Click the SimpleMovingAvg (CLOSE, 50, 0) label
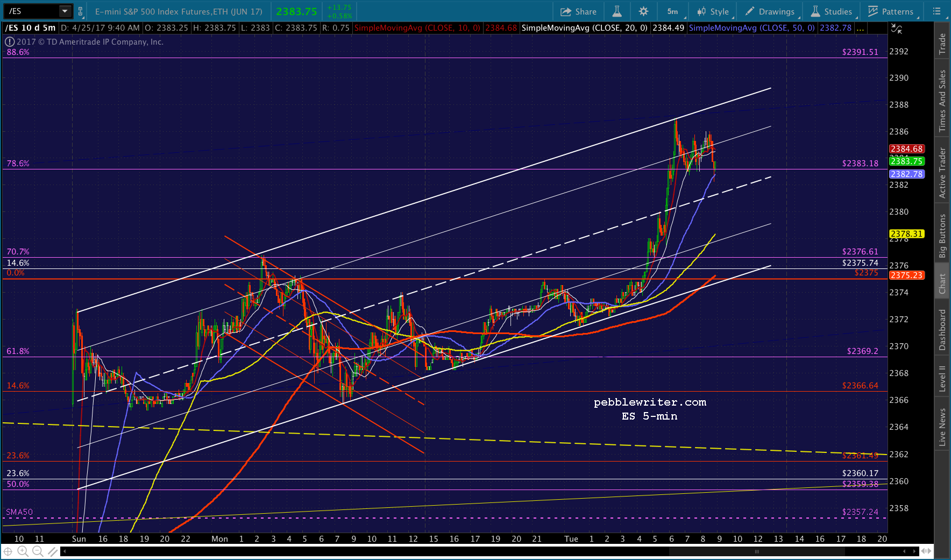Screen dimensions: 951x560 click(751, 28)
